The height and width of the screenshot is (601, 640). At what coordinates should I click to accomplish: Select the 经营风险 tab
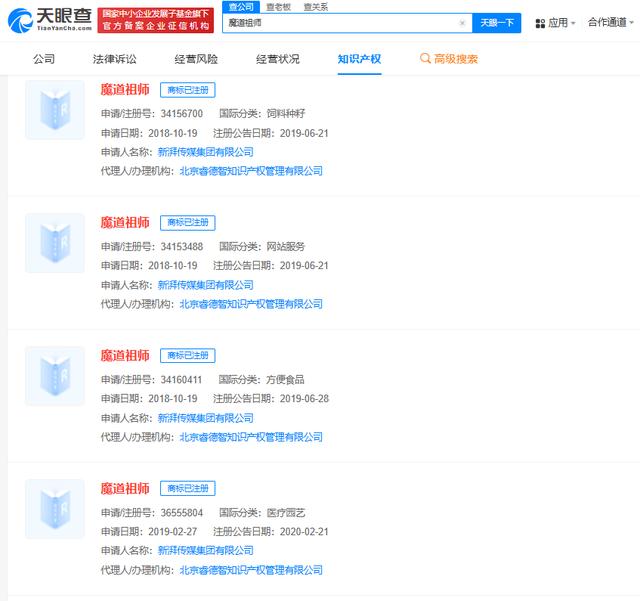[x=196, y=59]
